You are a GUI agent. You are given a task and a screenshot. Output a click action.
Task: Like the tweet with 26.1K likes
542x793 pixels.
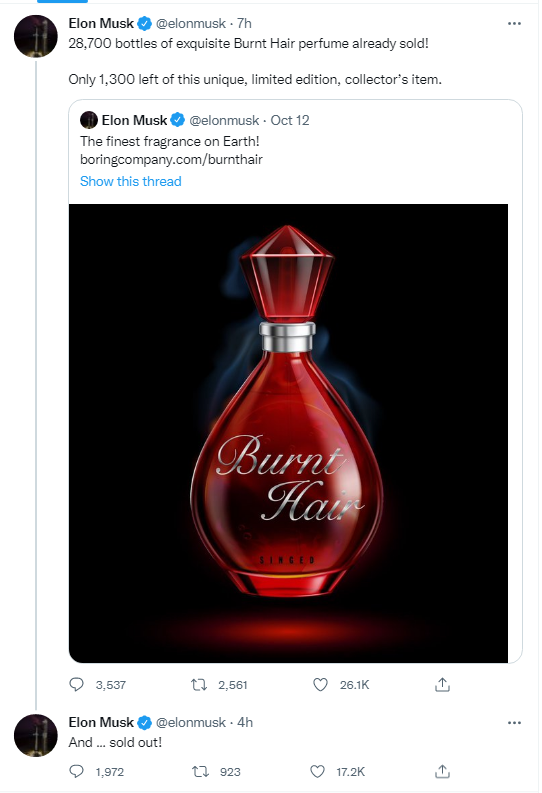[321, 685]
